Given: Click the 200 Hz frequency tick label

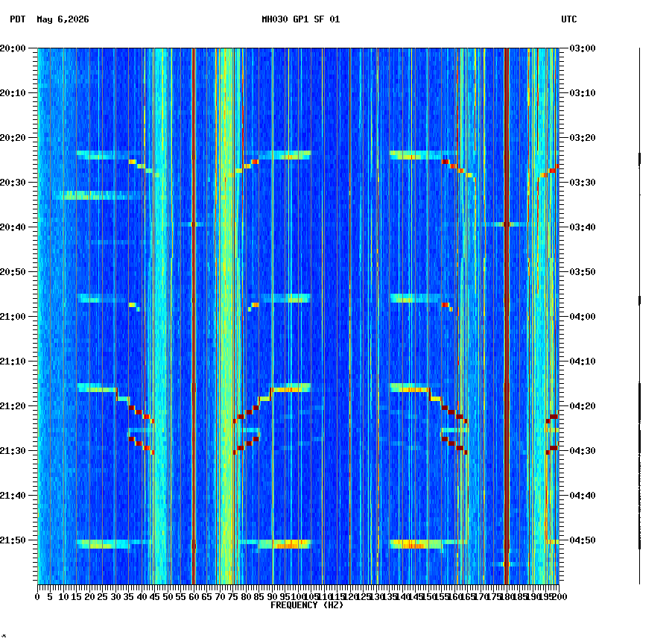Looking at the screenshot, I should [560, 597].
